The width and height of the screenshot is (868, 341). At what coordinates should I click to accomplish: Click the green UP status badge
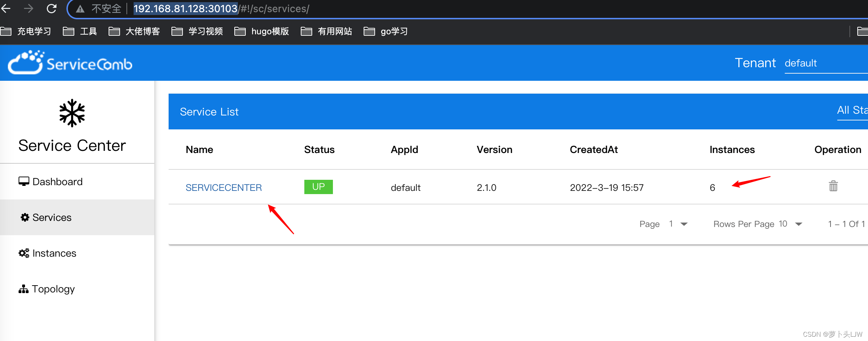pyautogui.click(x=318, y=187)
